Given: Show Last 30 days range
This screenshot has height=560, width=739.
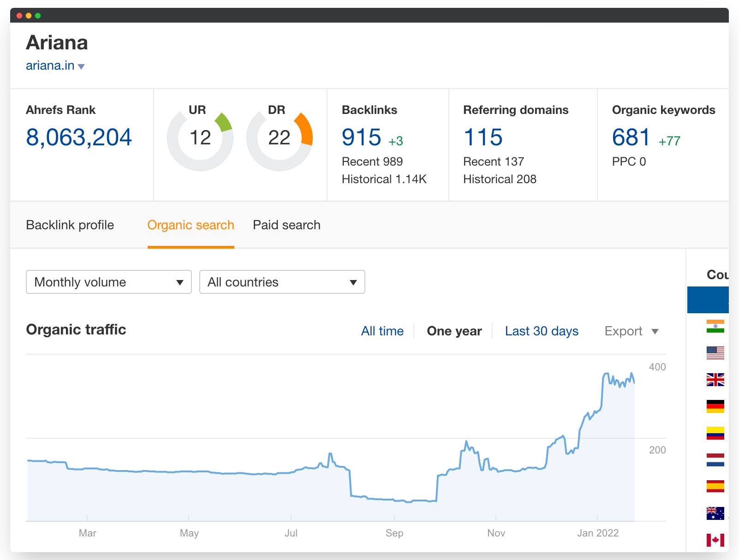Looking at the screenshot, I should [x=542, y=331].
